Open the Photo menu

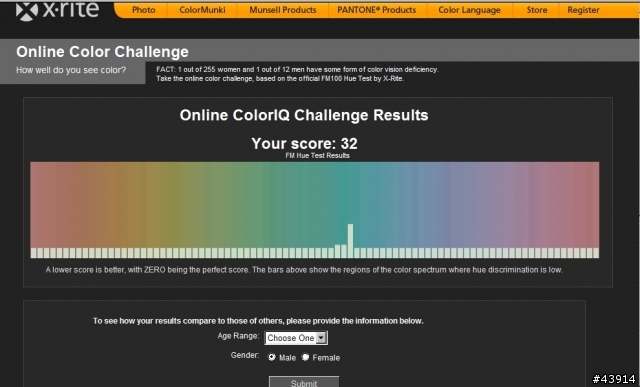[143, 10]
